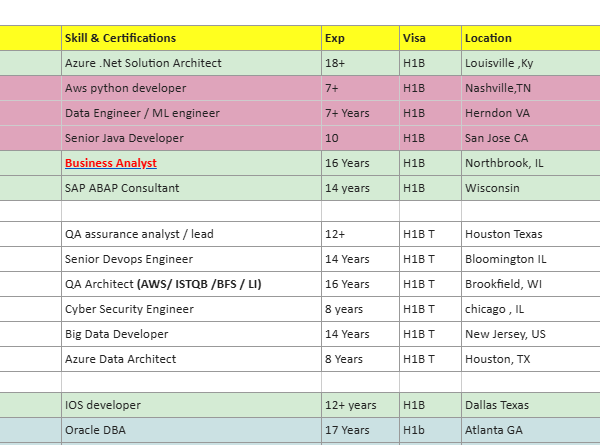Image resolution: width=600 pixels, height=445 pixels.
Task: Click the Exp column header cell
Action: pyautogui.click(x=360, y=38)
